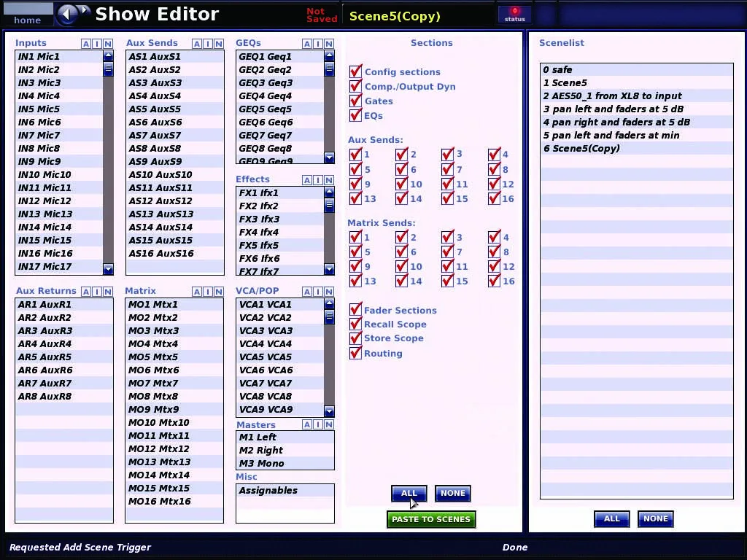The height and width of the screenshot is (560, 747).
Task: Click the A button for Matrix
Action: [197, 292]
